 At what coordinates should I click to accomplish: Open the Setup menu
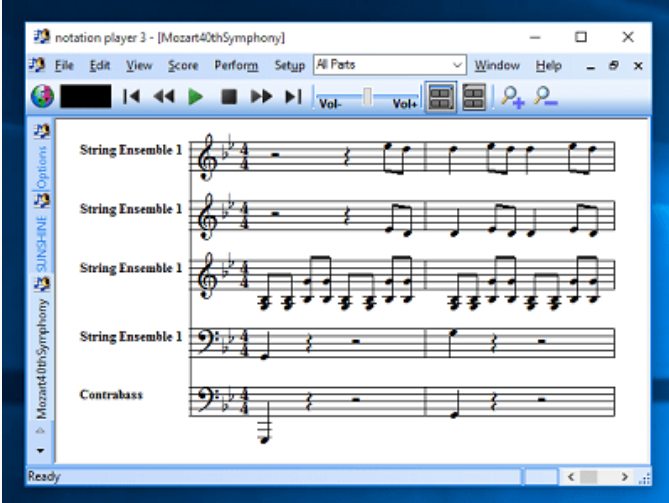[289, 65]
